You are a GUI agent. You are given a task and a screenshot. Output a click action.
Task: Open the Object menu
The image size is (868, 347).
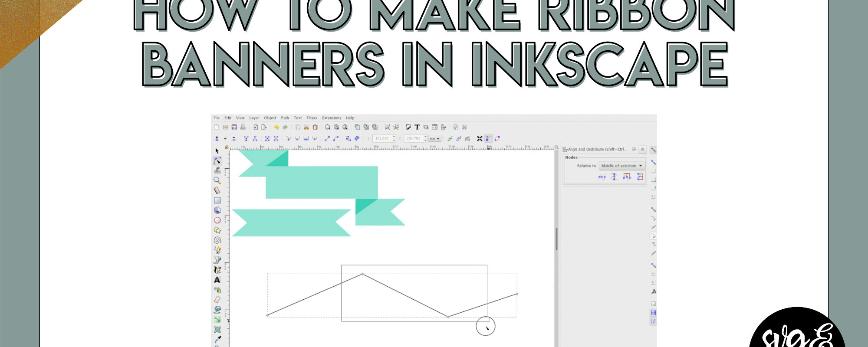270,118
